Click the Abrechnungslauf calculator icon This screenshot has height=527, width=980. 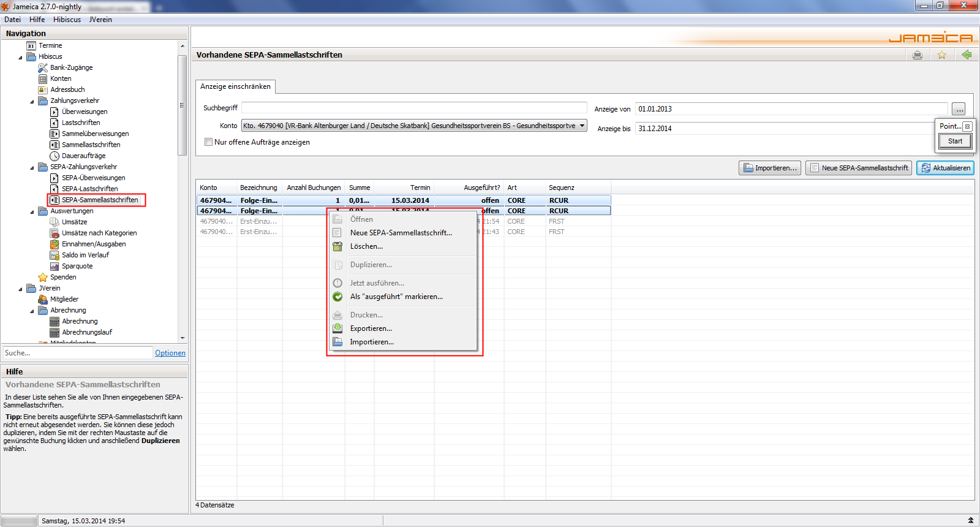tap(55, 333)
